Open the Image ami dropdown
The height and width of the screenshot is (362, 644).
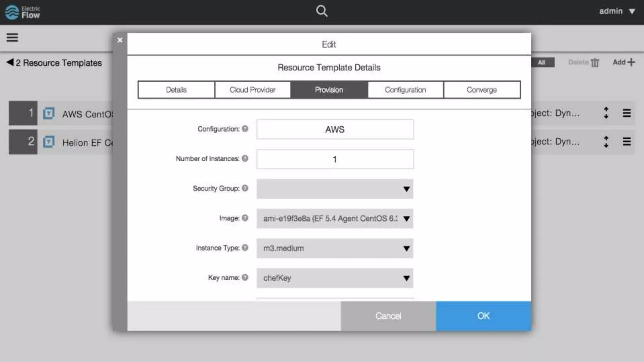click(335, 218)
